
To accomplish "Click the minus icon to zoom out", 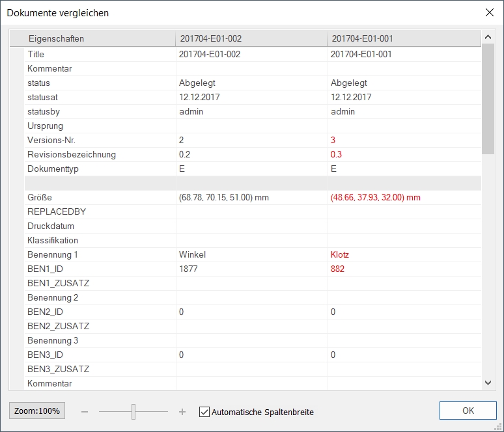I will 85,412.
